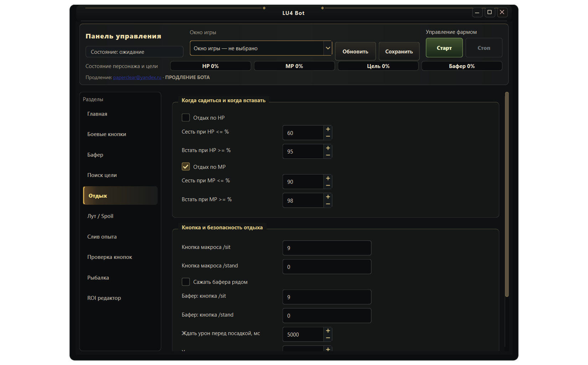Enable the "Отдых по HP" checkbox
The height and width of the screenshot is (365, 588).
tap(186, 118)
